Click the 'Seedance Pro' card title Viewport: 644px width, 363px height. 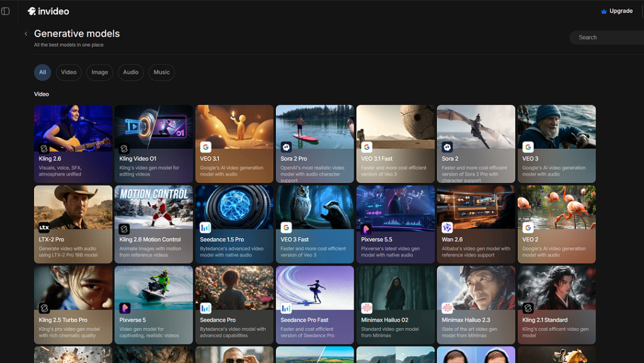tap(218, 320)
